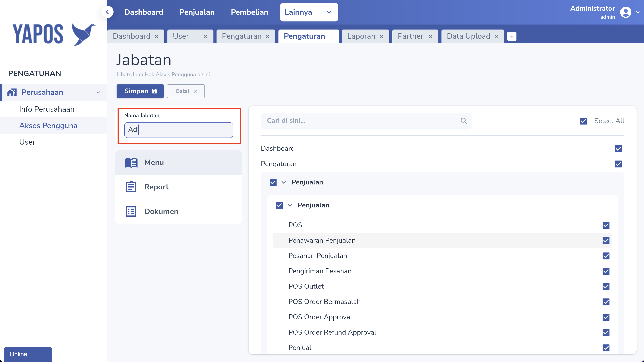Click the Menu book icon

pyautogui.click(x=131, y=163)
